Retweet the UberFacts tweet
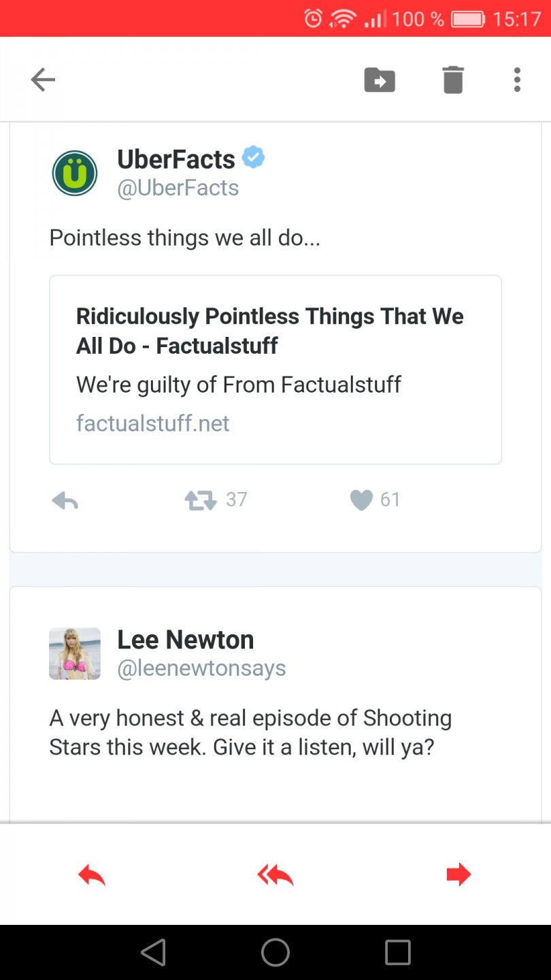 pyautogui.click(x=201, y=501)
